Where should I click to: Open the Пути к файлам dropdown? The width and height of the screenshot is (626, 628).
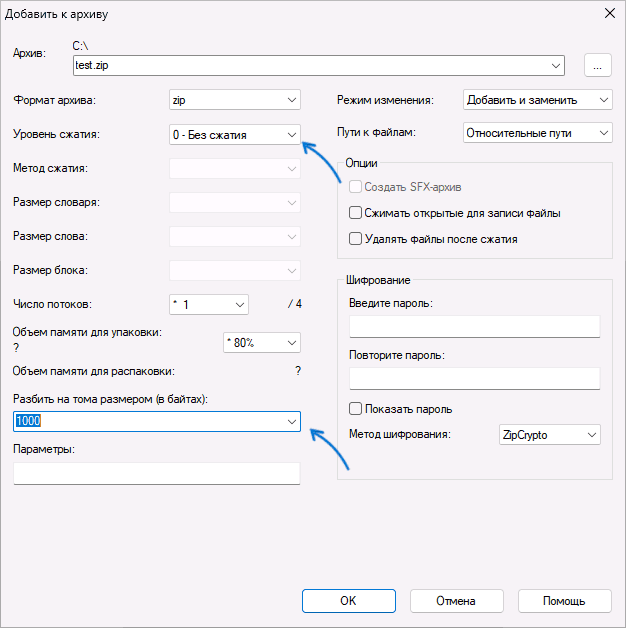coord(537,133)
